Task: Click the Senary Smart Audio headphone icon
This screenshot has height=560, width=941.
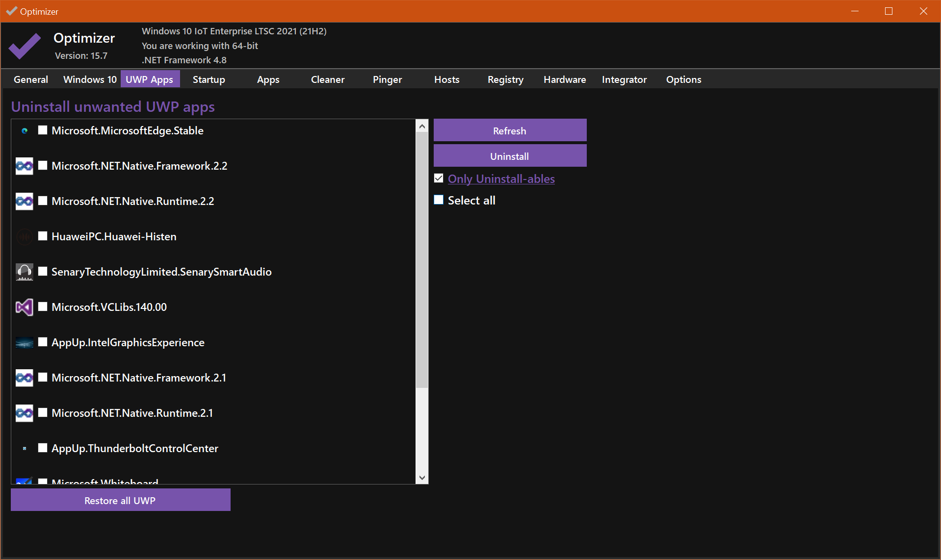Action: pos(25,272)
